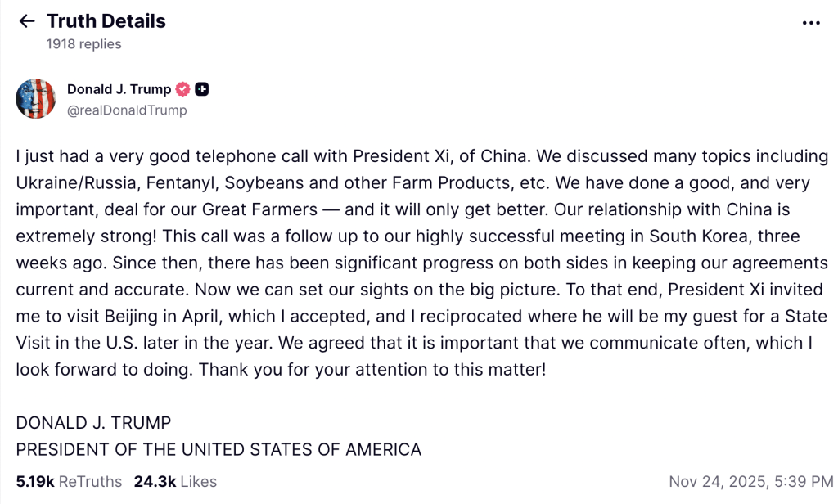The height and width of the screenshot is (504, 838).
Task: Go back using the left arrow
Action: pyautogui.click(x=26, y=21)
